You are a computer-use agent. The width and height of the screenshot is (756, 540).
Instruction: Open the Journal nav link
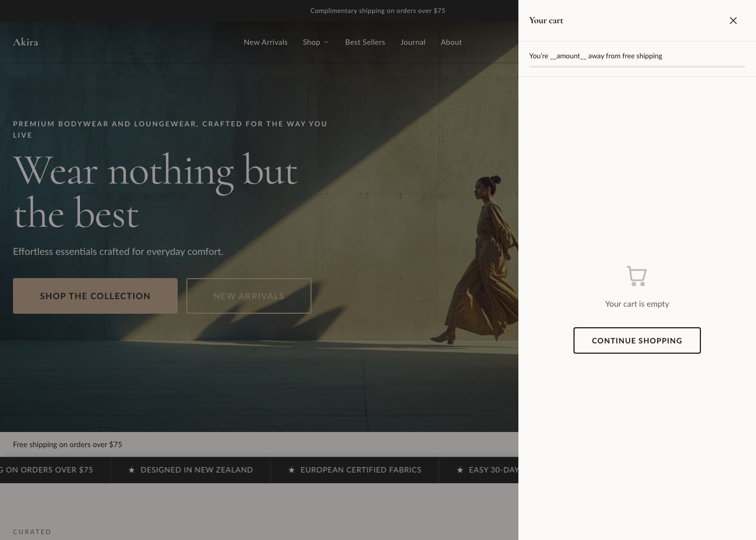point(413,42)
